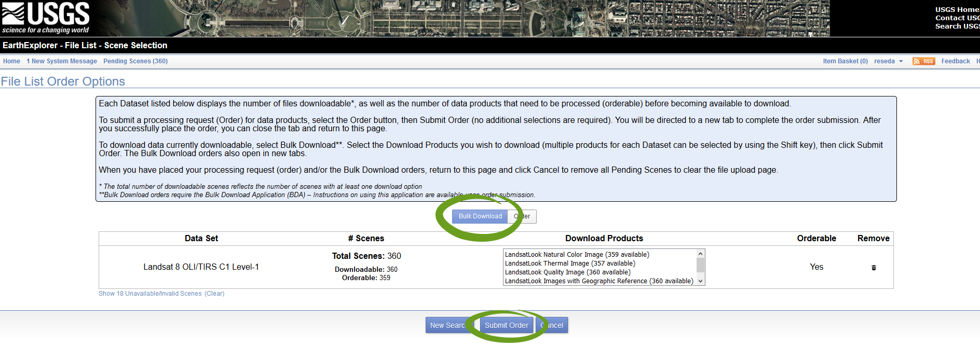
Task: Pick LandsatLook Quality Image product
Action: (x=567, y=272)
